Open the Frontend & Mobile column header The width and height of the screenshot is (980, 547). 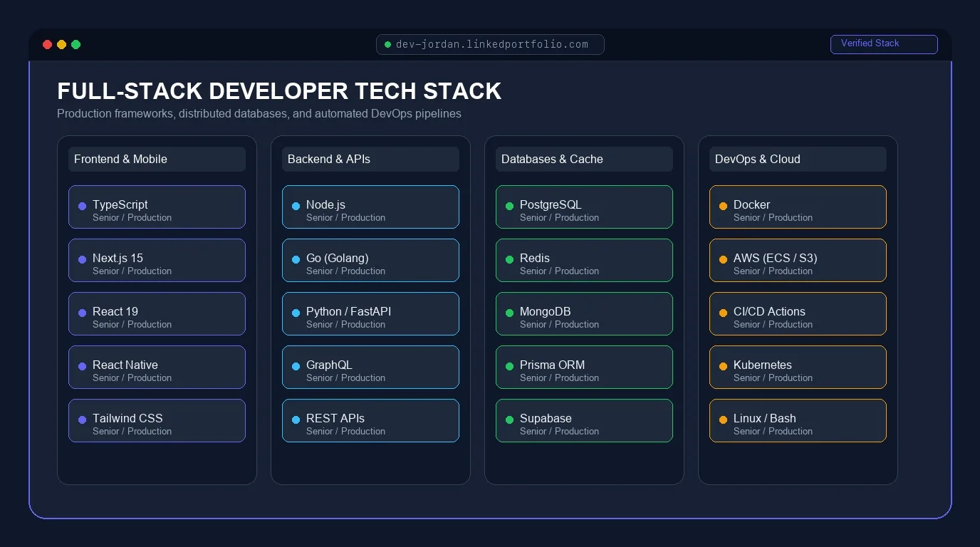157,159
